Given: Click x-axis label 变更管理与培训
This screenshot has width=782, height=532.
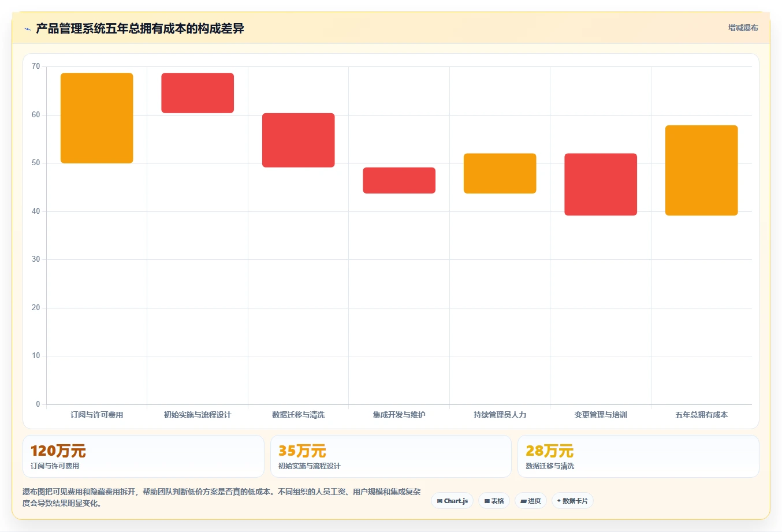Looking at the screenshot, I should [x=601, y=415].
